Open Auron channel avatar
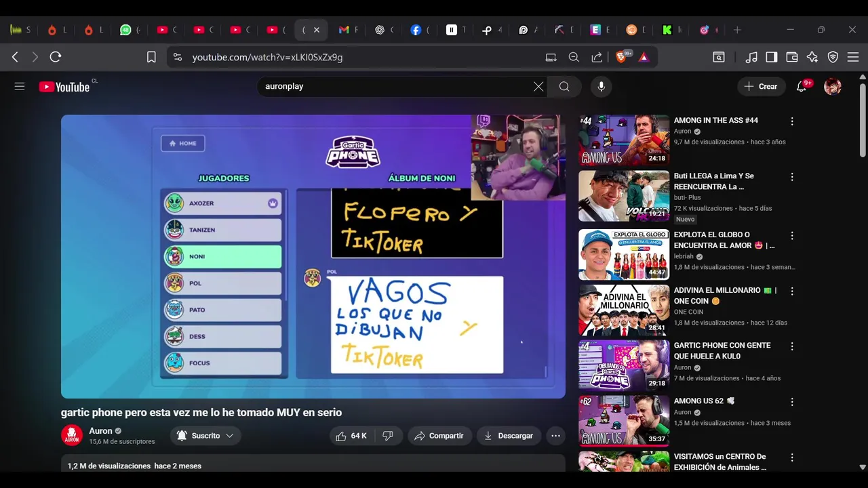 [72, 436]
